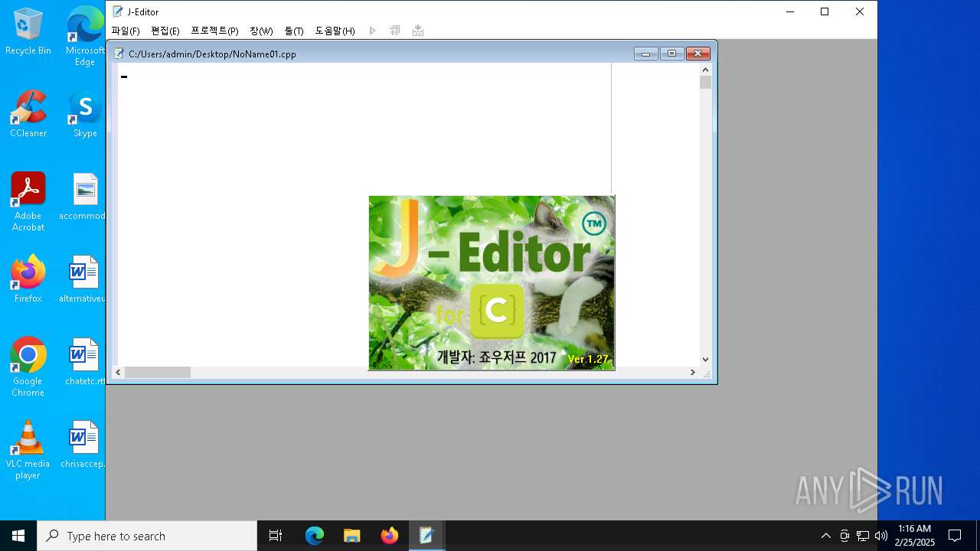The width and height of the screenshot is (980, 551).
Task: Open the 편집(E) menu
Action: [x=165, y=31]
